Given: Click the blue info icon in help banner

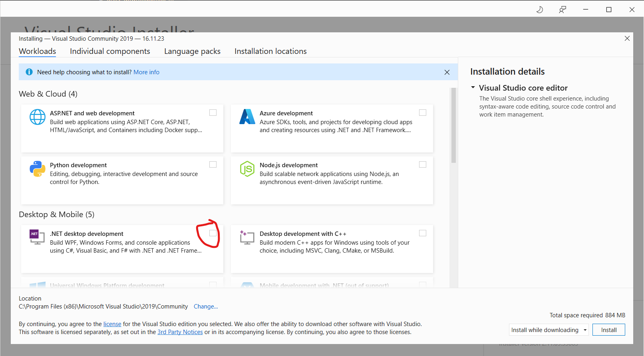Looking at the screenshot, I should [29, 72].
